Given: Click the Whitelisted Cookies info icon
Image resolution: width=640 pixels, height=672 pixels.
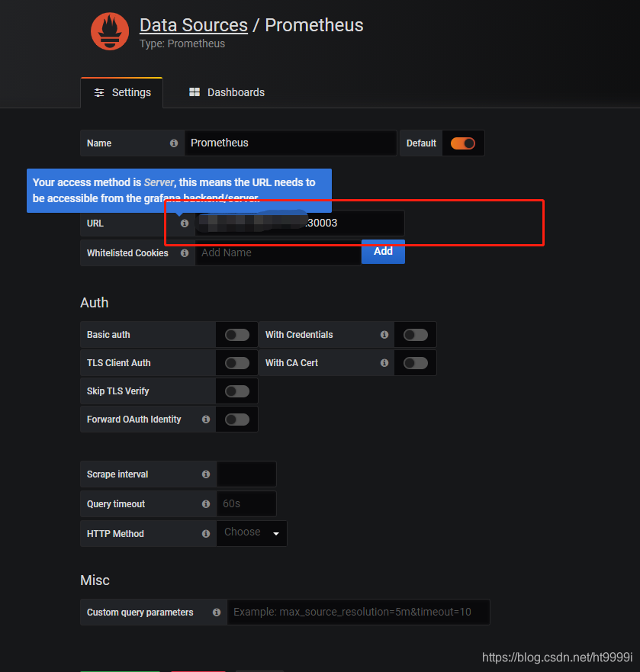Looking at the screenshot, I should 185,252.
